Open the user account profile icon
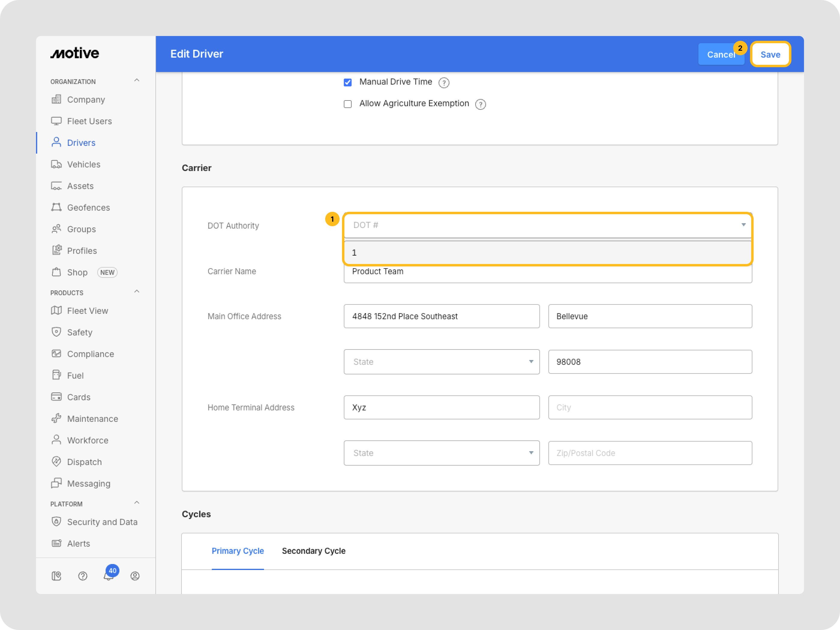 coord(135,576)
